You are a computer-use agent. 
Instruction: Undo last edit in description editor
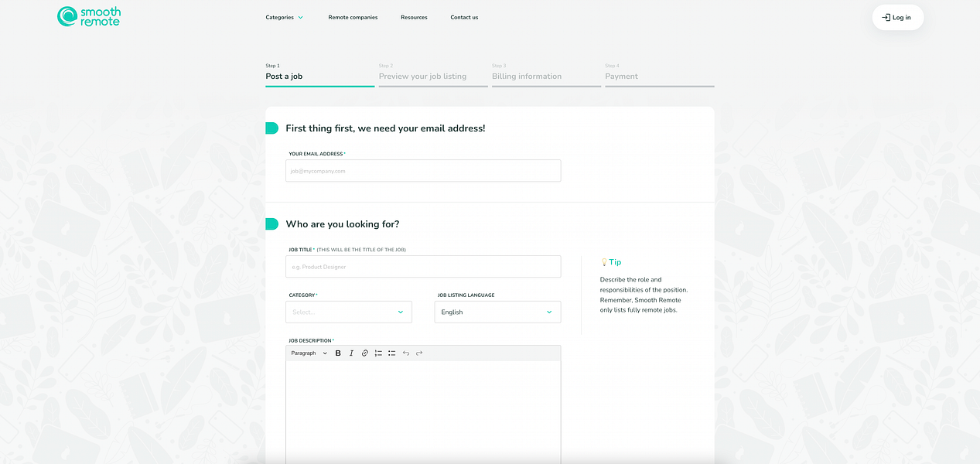[x=406, y=353]
